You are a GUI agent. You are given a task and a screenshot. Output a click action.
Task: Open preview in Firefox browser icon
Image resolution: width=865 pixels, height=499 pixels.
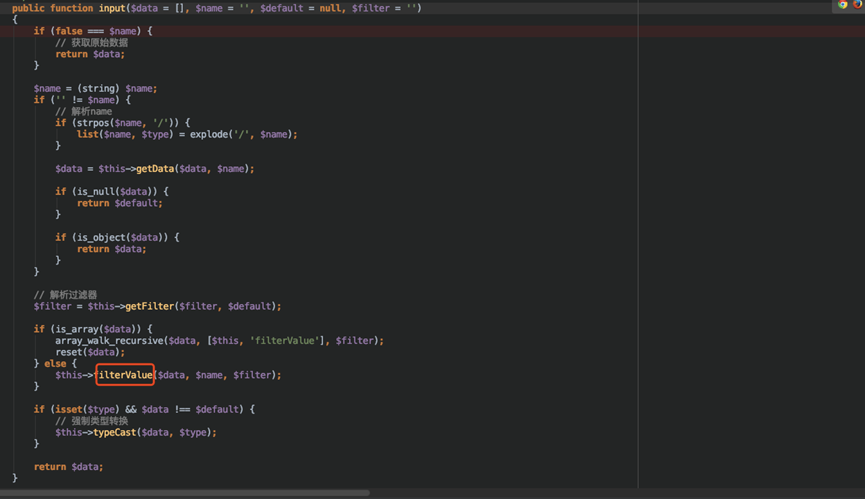tap(858, 4)
